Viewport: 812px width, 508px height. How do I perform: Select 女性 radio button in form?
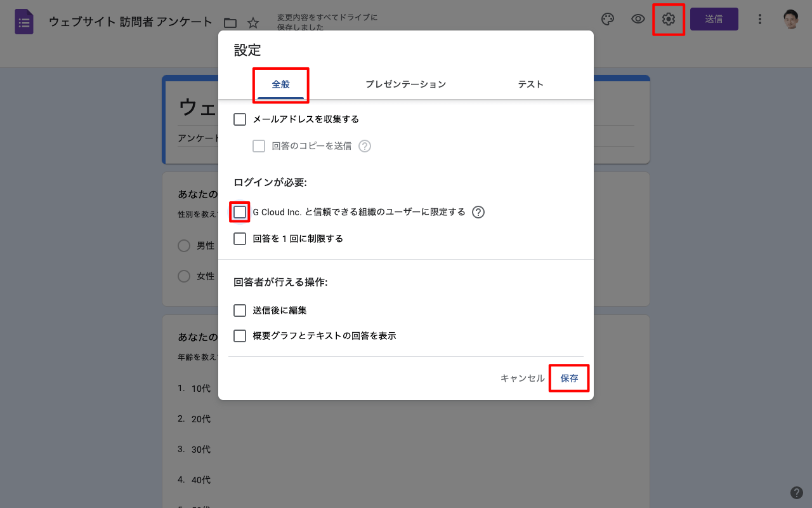[184, 276]
